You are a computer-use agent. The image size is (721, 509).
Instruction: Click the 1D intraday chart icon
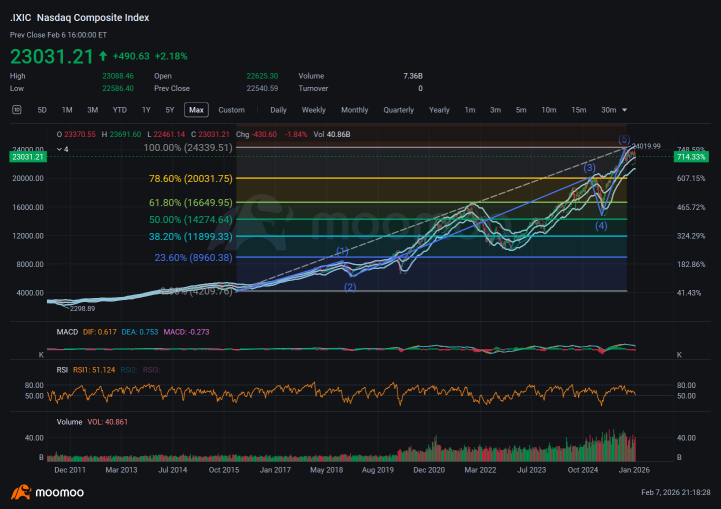(x=17, y=109)
